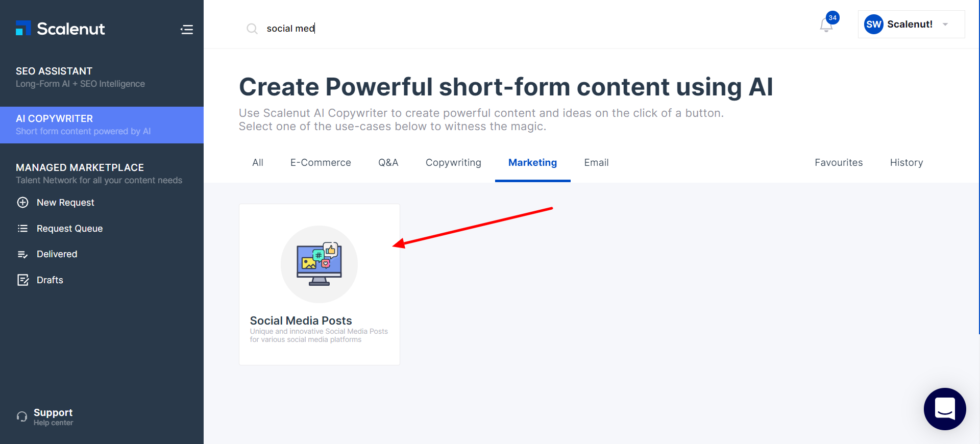Switch to the All tab
Screen dimensions: 980x444
coord(258,163)
